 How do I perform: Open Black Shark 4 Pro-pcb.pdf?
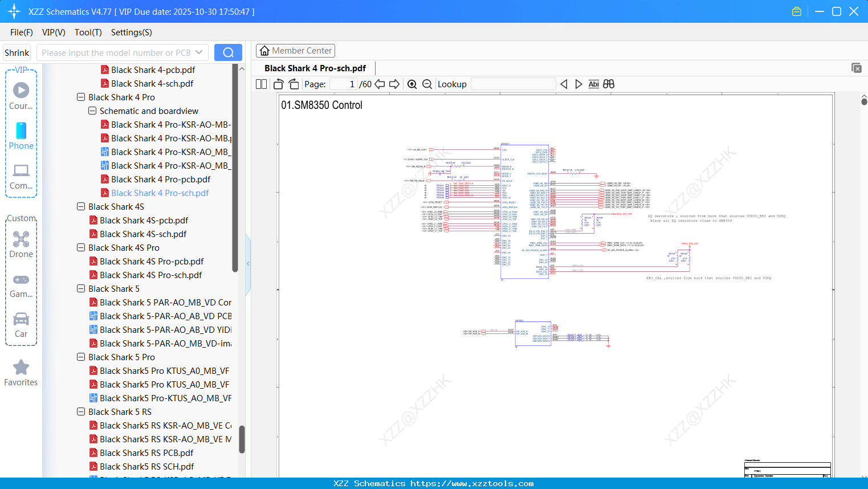(x=161, y=180)
